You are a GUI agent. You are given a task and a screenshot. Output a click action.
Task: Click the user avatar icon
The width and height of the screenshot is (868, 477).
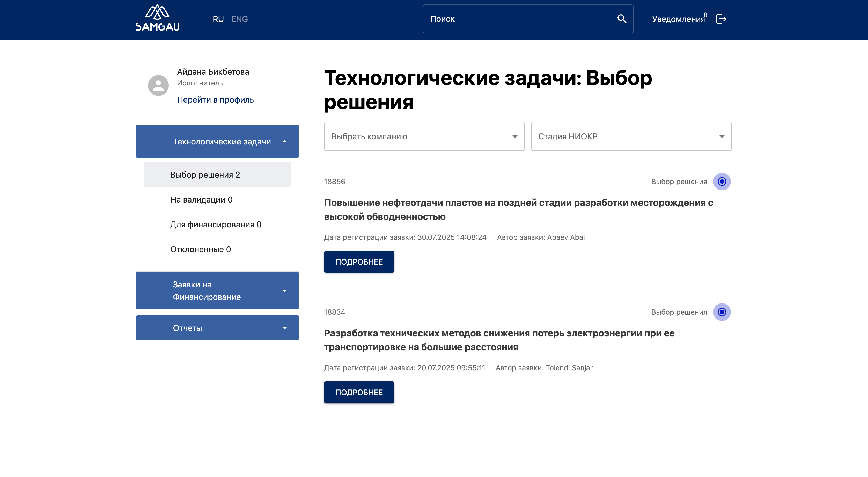point(158,85)
